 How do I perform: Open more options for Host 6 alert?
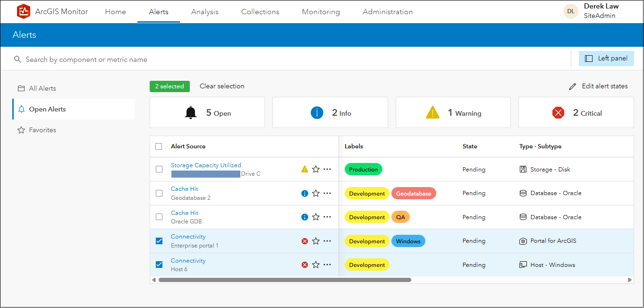pos(327,265)
